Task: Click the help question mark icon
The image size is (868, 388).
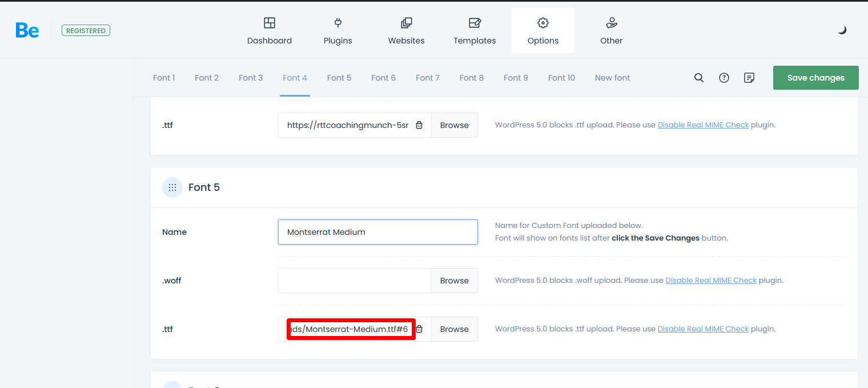Action: coord(724,78)
